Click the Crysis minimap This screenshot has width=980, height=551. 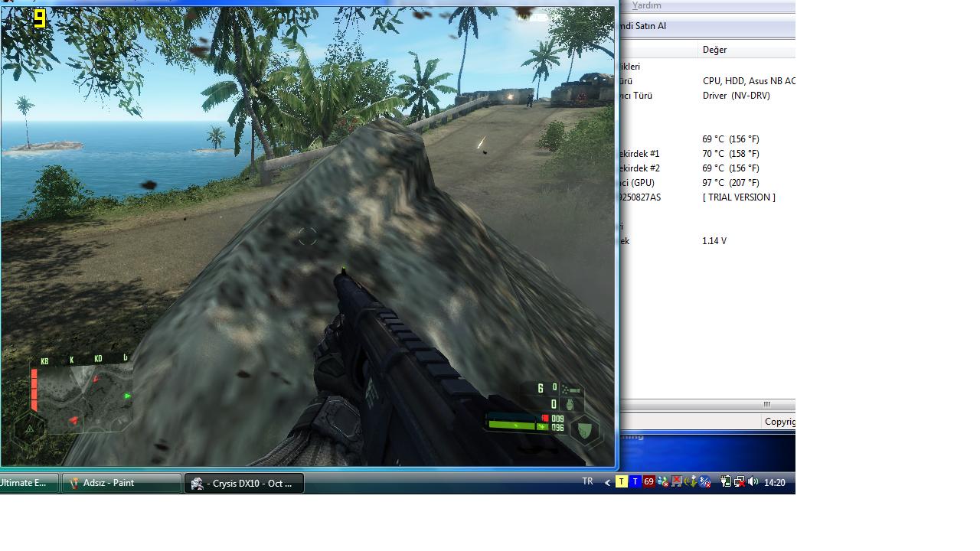coord(84,398)
